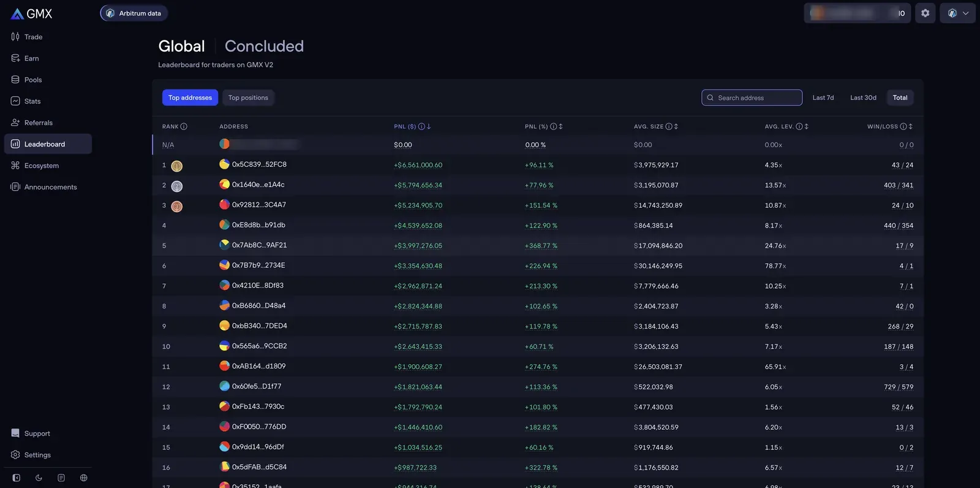Screen dimensions: 980x488
Task: Open the Referrals sidebar icon
Action: pos(15,123)
